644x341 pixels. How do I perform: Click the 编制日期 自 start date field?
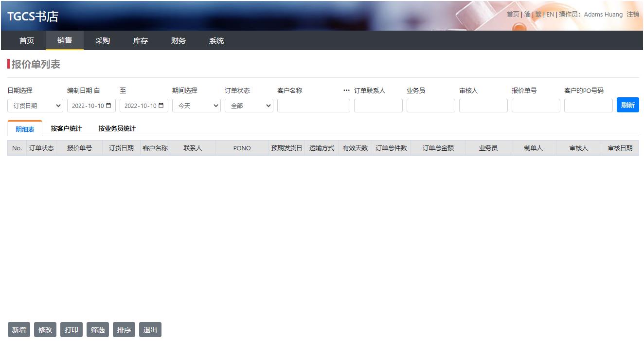coord(91,106)
